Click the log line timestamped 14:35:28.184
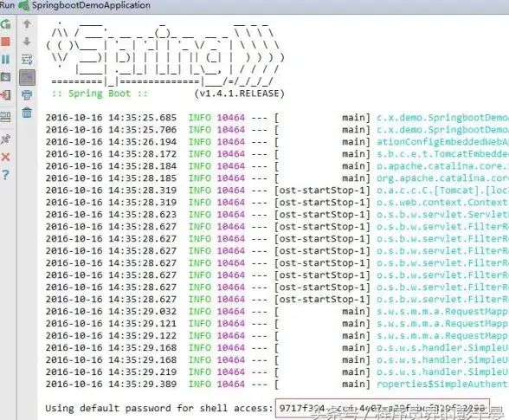This screenshot has width=509, height=420. (x=277, y=166)
